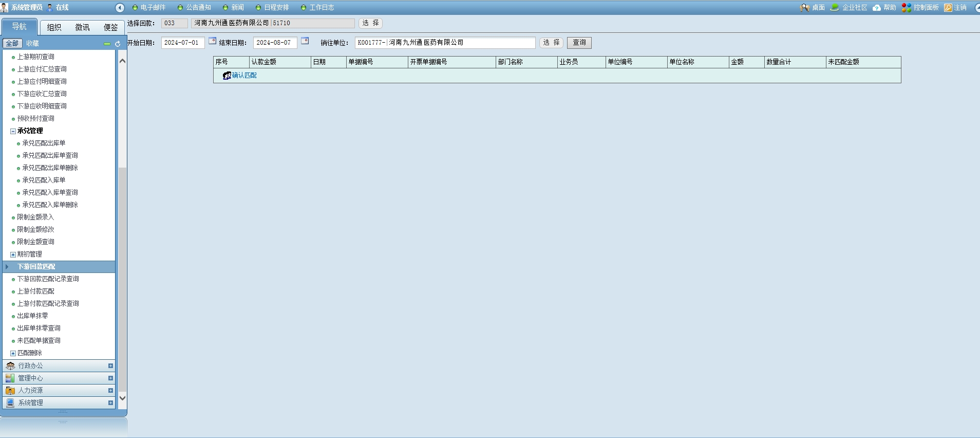Image resolution: width=980 pixels, height=438 pixels.
Task: Click the 桌面 desktop icon
Action: pos(805,8)
